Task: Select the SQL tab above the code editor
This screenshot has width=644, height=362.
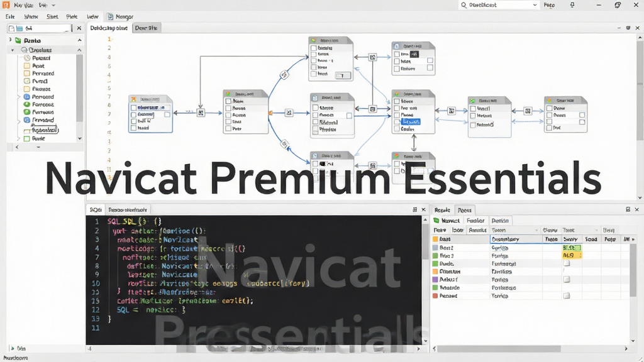Action: [96, 210]
